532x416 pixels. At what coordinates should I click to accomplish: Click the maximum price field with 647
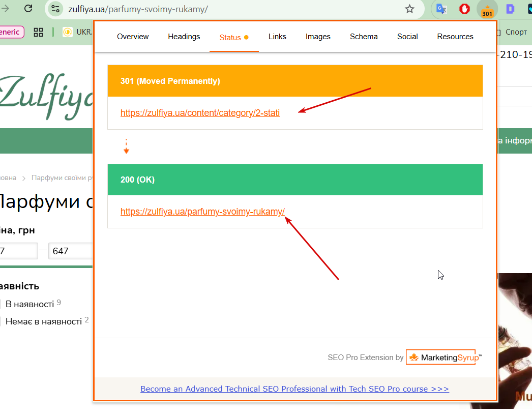(70, 251)
